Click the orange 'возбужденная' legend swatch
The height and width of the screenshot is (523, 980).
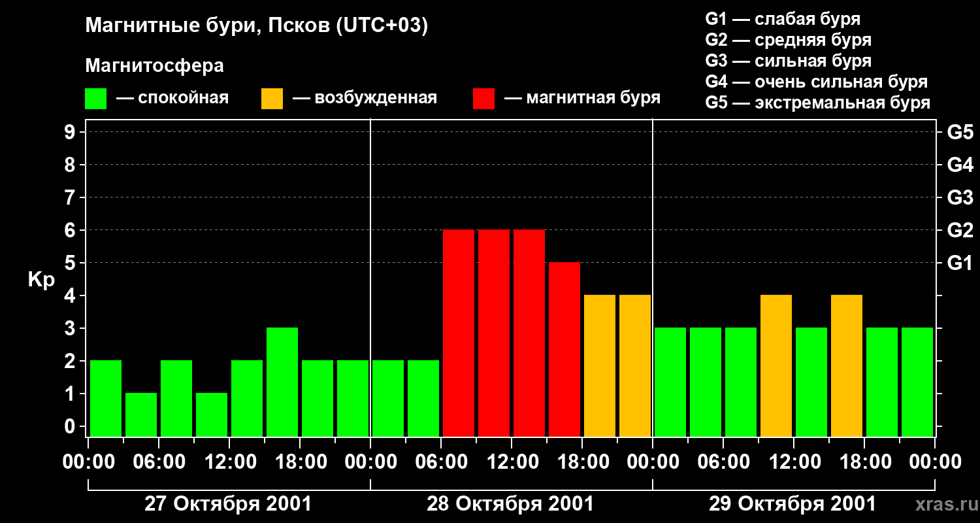click(x=272, y=99)
